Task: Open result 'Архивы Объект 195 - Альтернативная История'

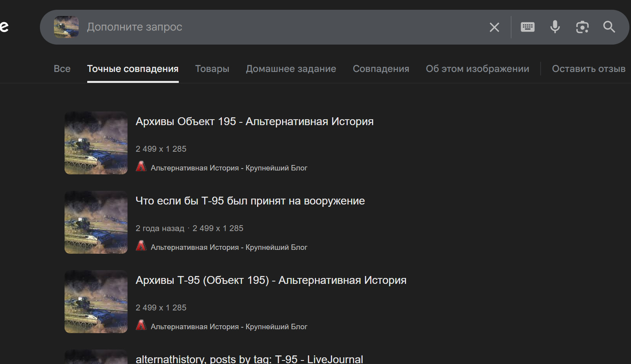Action: point(255,122)
